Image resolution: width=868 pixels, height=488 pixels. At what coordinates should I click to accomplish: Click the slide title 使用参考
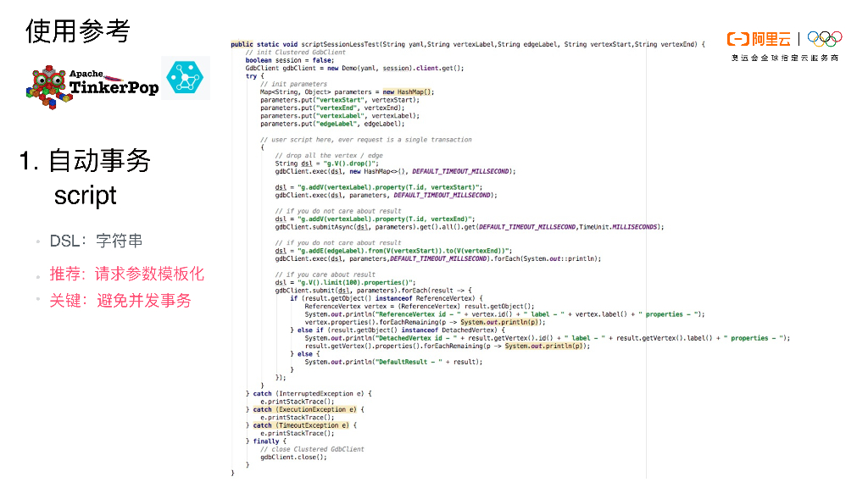[77, 31]
